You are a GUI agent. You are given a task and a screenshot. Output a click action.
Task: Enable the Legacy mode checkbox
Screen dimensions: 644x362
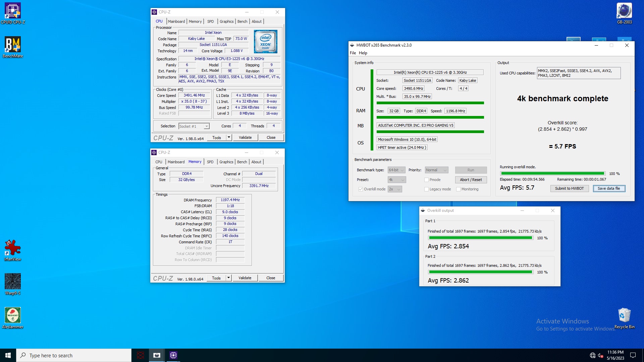[426, 189]
